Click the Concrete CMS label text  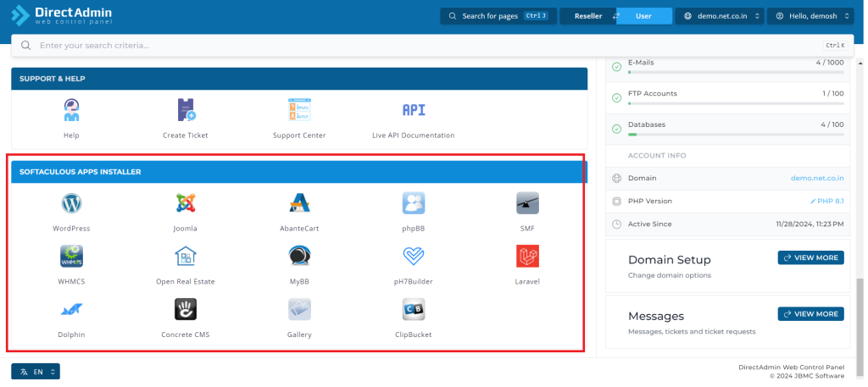click(x=186, y=335)
